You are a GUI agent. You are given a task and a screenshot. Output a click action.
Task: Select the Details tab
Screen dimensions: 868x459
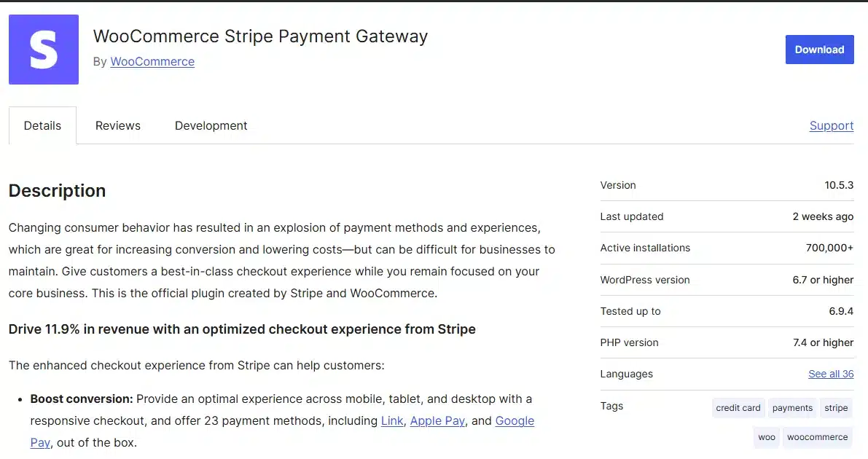point(42,125)
